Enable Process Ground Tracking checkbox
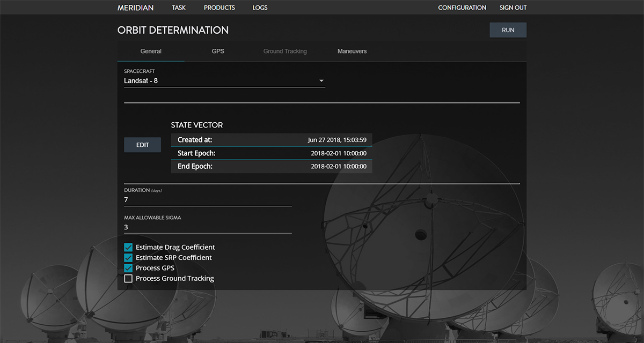 click(128, 279)
